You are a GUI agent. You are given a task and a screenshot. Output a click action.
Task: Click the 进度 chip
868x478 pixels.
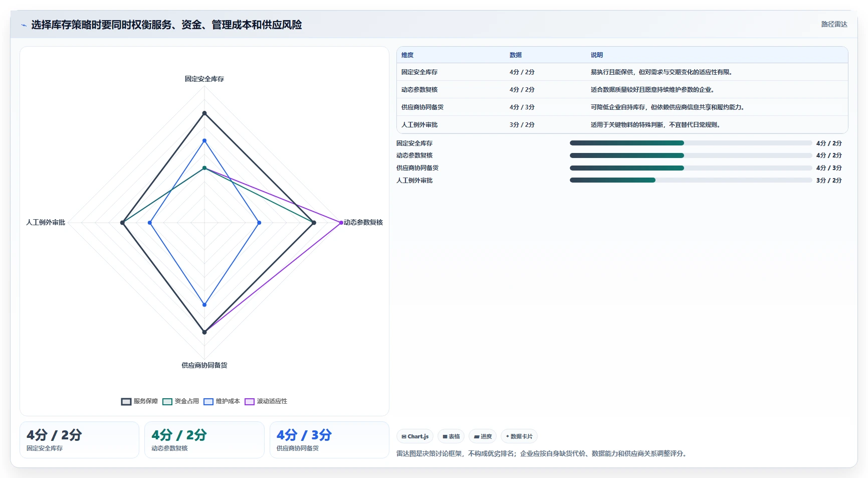click(x=483, y=436)
